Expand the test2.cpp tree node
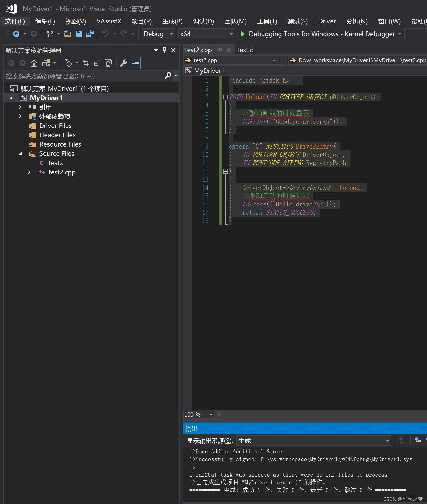427x504 pixels. pyautogui.click(x=29, y=172)
